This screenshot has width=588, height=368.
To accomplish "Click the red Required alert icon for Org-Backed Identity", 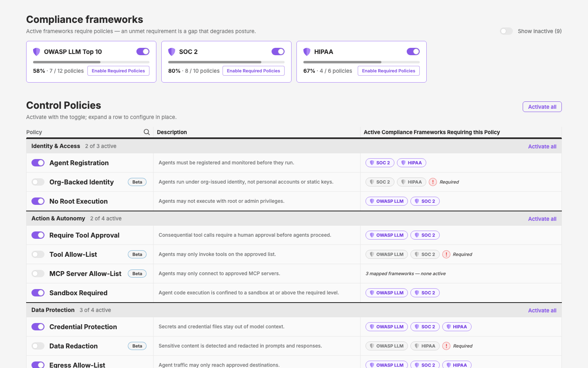I will (x=433, y=182).
